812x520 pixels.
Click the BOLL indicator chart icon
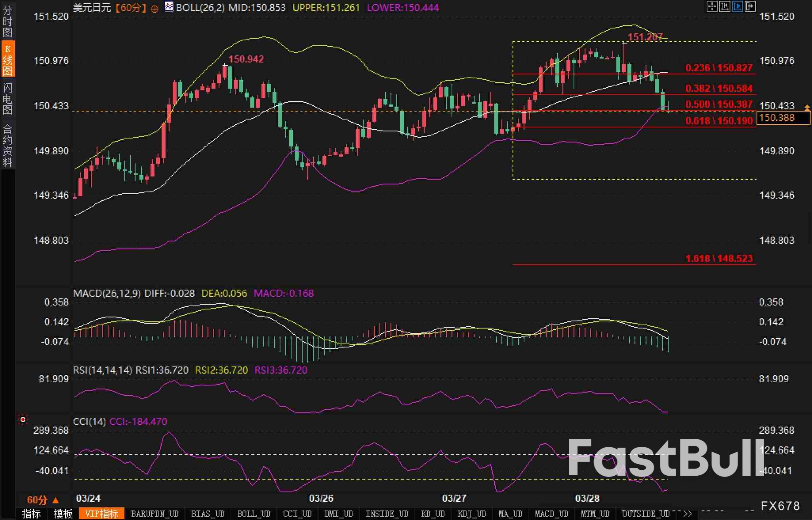click(169, 7)
